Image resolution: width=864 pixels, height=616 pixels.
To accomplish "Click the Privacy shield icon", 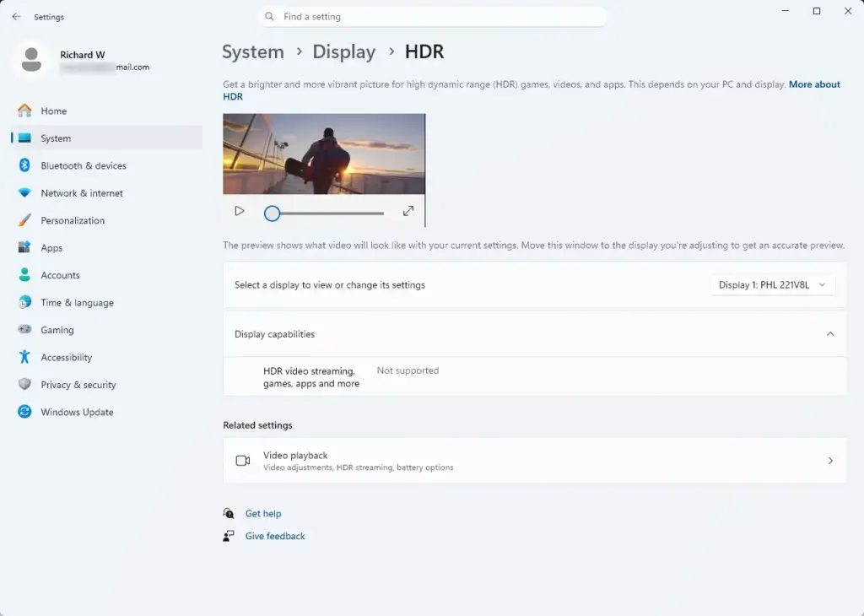I will tap(24, 385).
